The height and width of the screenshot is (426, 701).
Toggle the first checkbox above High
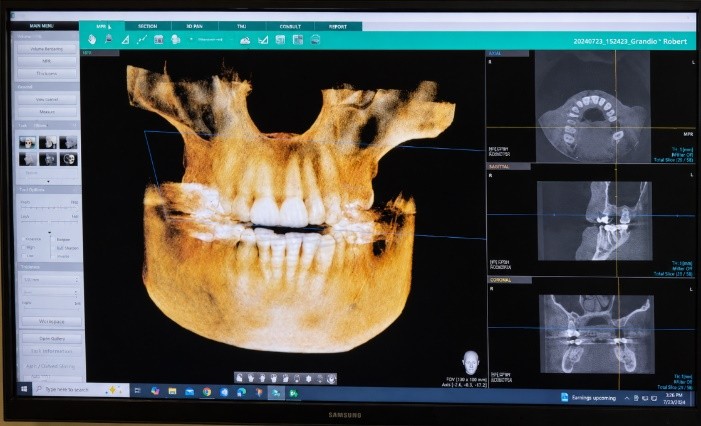pyautogui.click(x=24, y=239)
